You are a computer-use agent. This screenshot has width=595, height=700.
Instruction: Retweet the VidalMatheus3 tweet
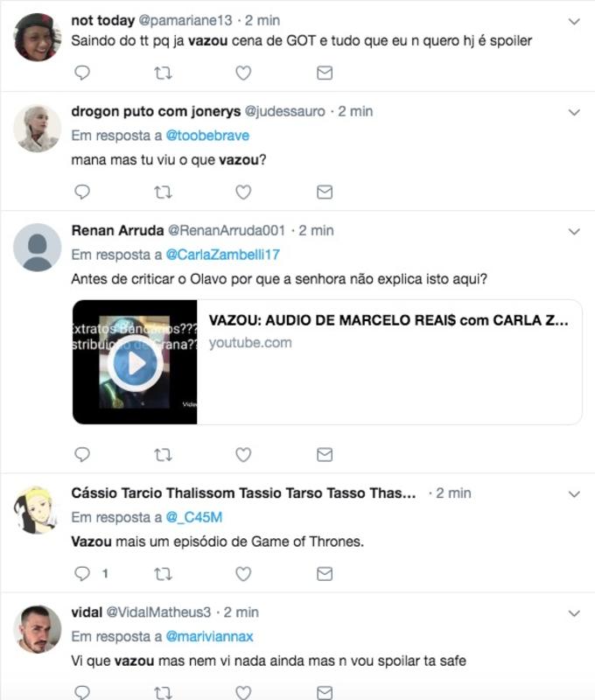click(163, 692)
